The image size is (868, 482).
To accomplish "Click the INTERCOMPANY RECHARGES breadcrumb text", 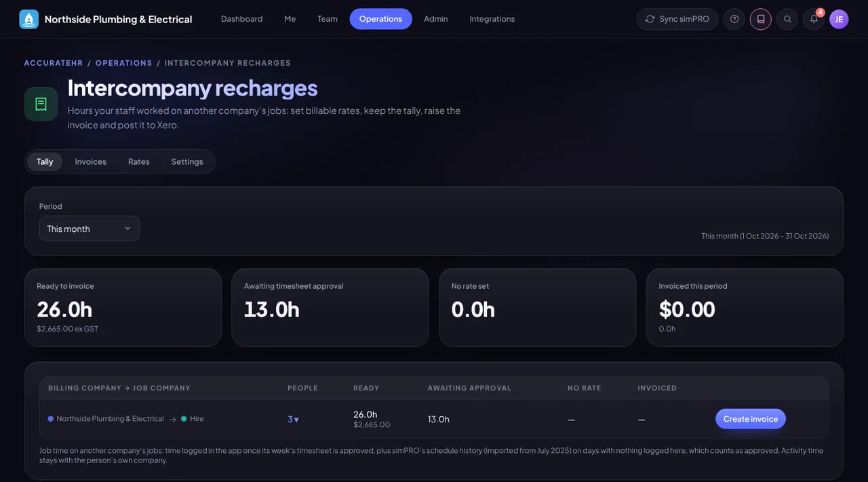I will coord(228,63).
